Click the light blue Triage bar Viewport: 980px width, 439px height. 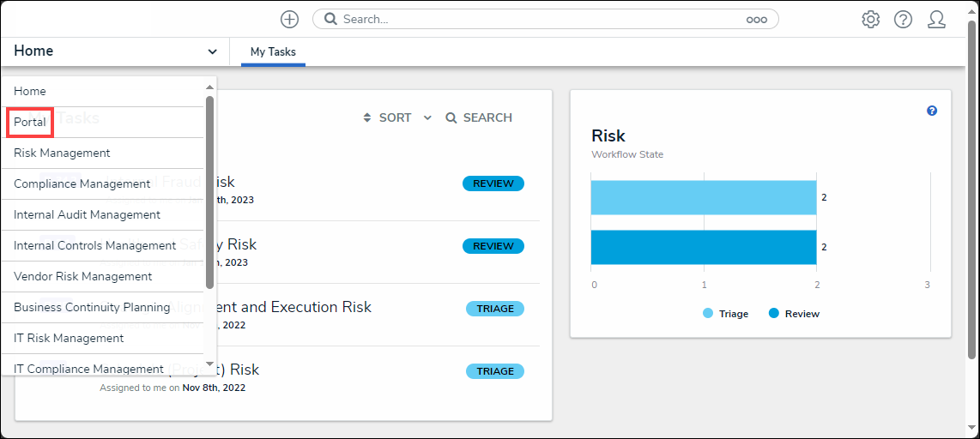point(703,197)
